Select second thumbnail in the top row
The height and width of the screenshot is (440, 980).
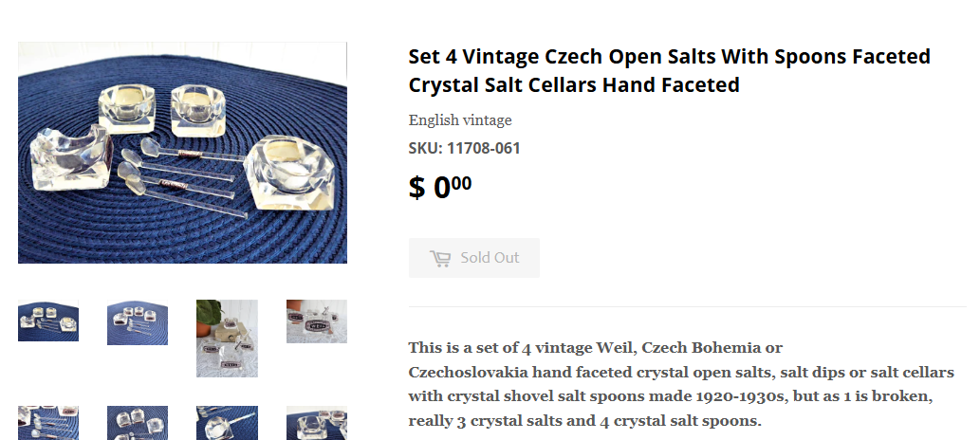coord(138,321)
